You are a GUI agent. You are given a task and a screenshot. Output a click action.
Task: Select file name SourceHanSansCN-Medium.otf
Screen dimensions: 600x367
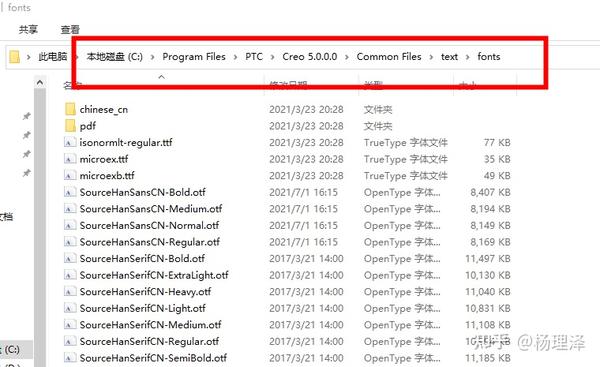click(151, 209)
